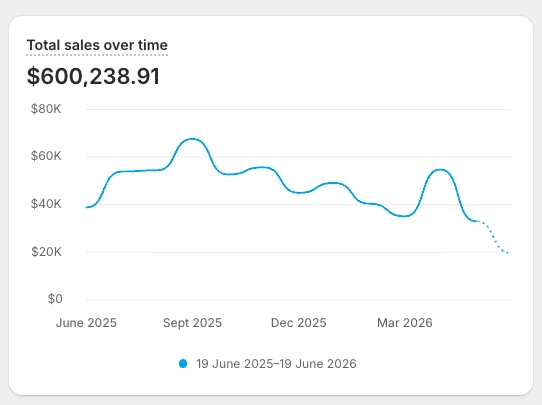The image size is (542, 405).
Task: Click the $20K y-axis label
Action: [x=46, y=251]
